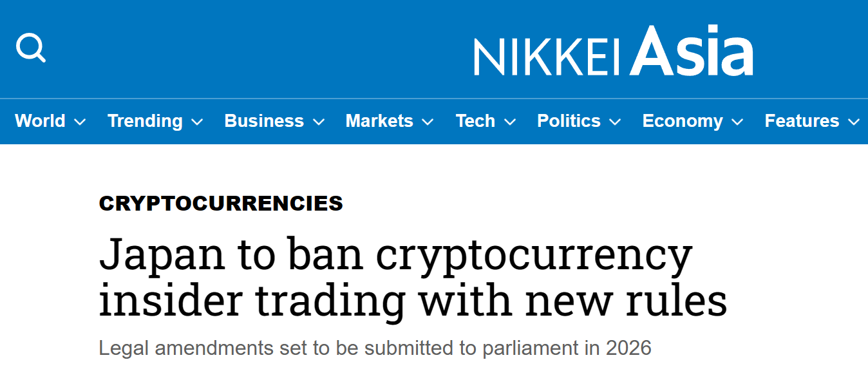The width and height of the screenshot is (868, 371).
Task: Click the search magnifier icon
Action: point(30,48)
